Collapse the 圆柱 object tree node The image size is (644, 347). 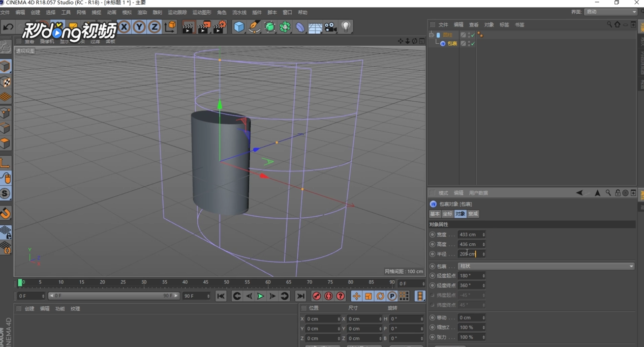click(x=432, y=35)
